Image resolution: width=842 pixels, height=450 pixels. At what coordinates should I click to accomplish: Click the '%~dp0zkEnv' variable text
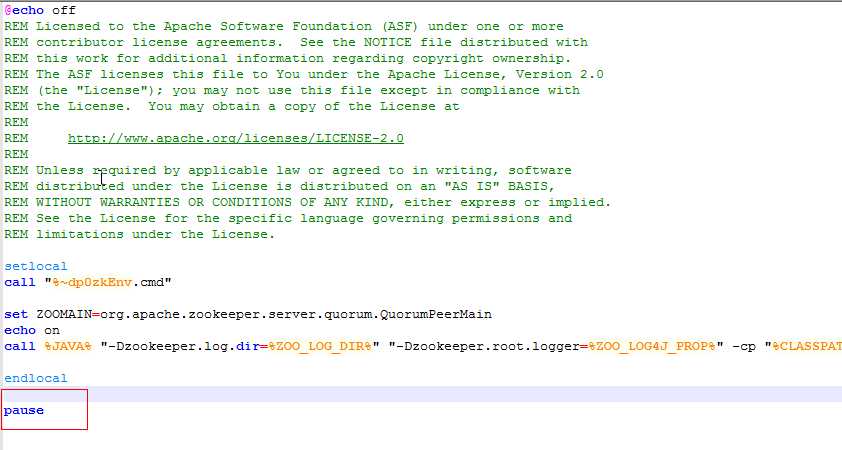(x=92, y=282)
